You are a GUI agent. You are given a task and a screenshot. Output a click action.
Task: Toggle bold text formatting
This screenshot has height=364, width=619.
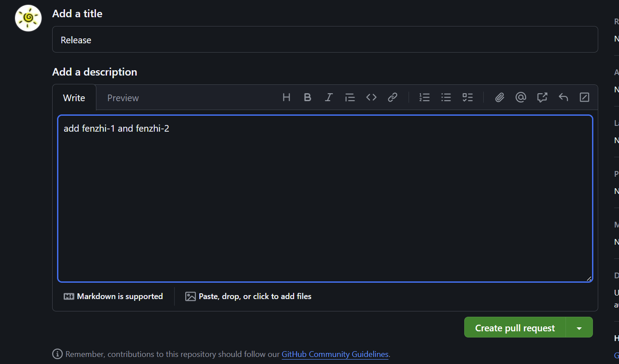[308, 97]
